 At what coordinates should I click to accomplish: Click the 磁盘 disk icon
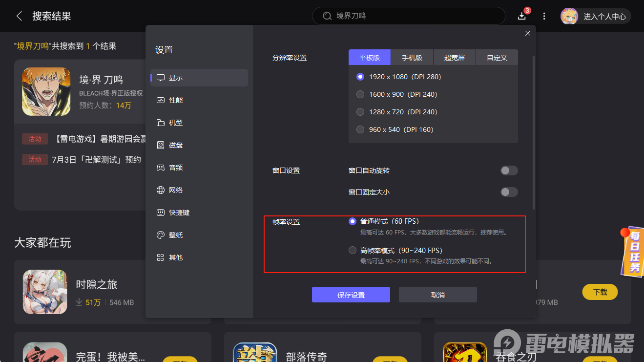(x=161, y=145)
